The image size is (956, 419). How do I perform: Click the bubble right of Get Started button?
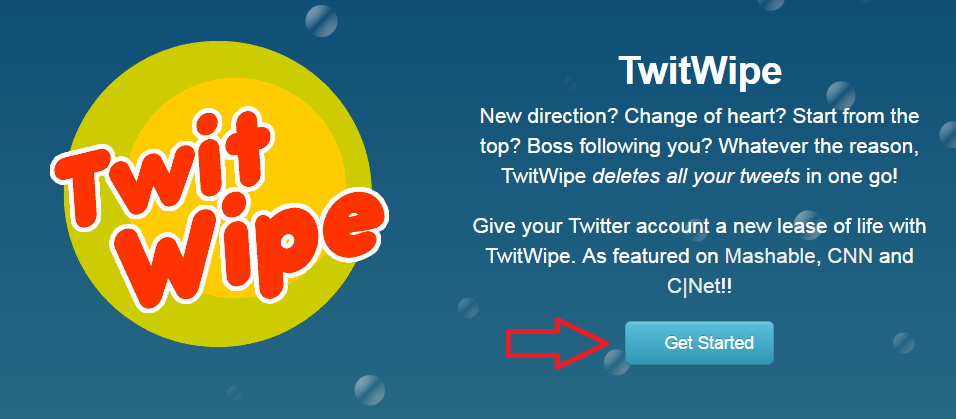coord(904,343)
